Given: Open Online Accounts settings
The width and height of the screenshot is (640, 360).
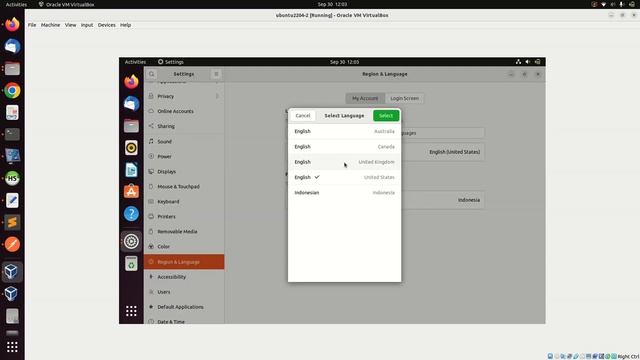Looking at the screenshot, I should click(x=184, y=111).
